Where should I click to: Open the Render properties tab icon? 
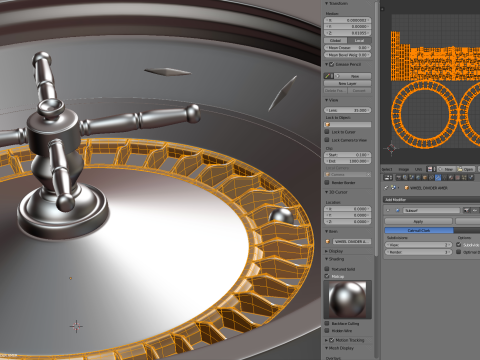(398, 177)
